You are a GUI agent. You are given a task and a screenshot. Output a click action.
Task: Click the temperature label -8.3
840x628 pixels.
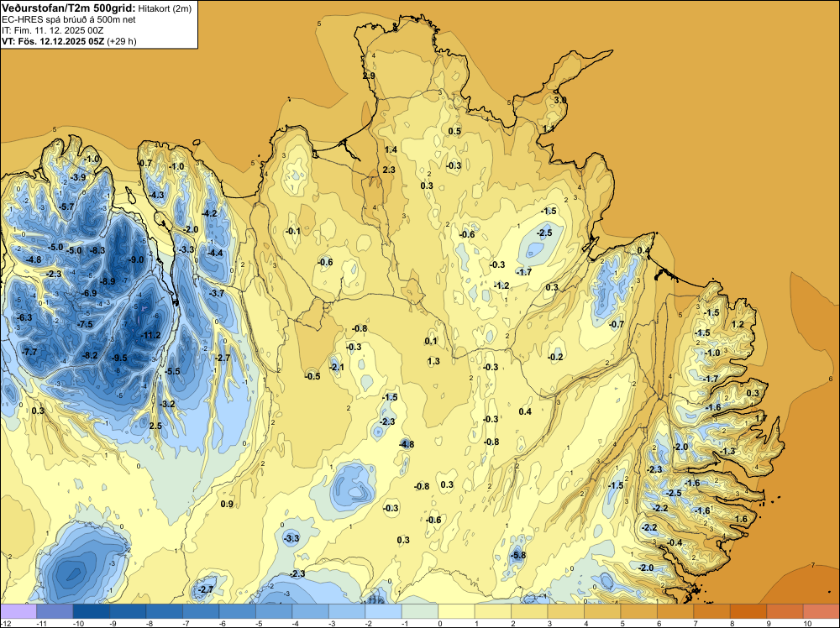click(x=98, y=250)
